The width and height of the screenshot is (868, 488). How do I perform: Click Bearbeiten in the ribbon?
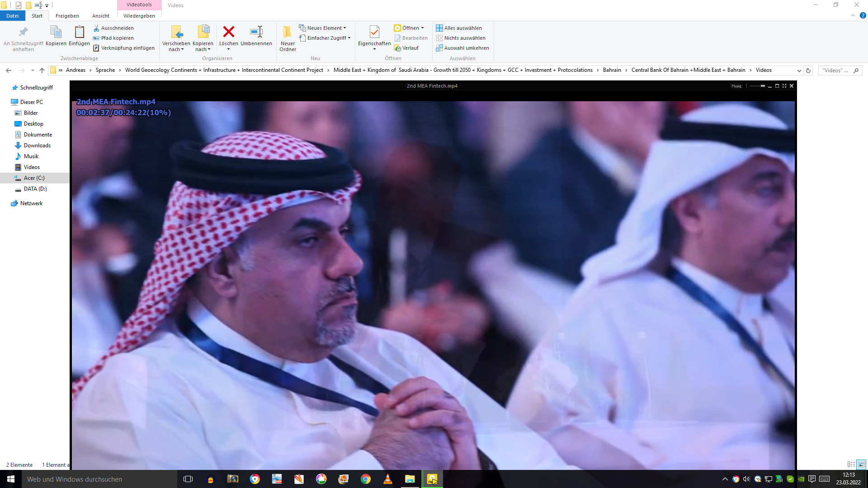(411, 38)
